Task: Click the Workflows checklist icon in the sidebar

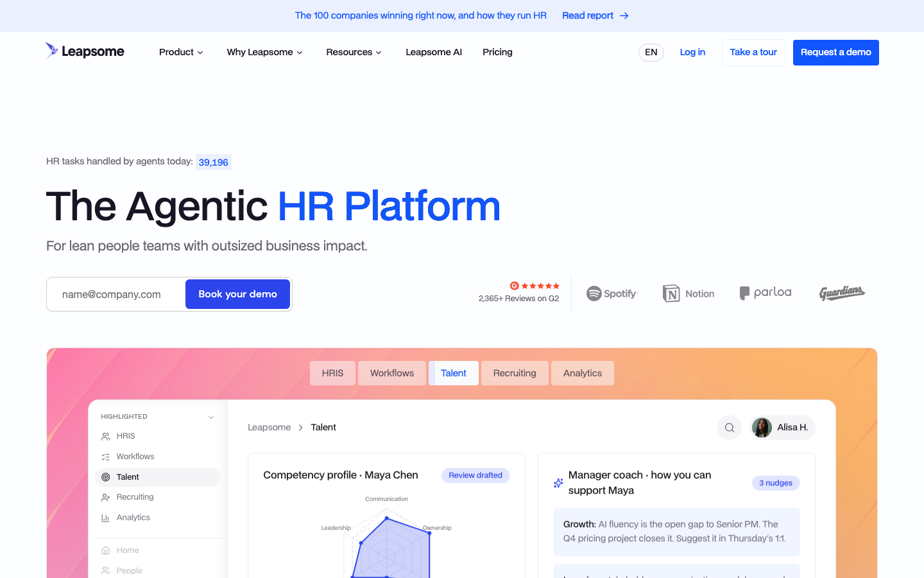Action: 106,457
